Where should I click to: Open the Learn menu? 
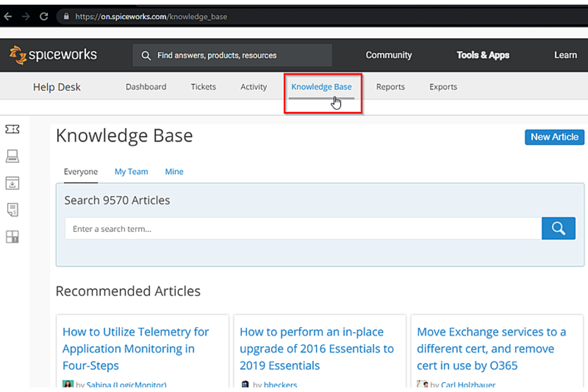(x=565, y=55)
